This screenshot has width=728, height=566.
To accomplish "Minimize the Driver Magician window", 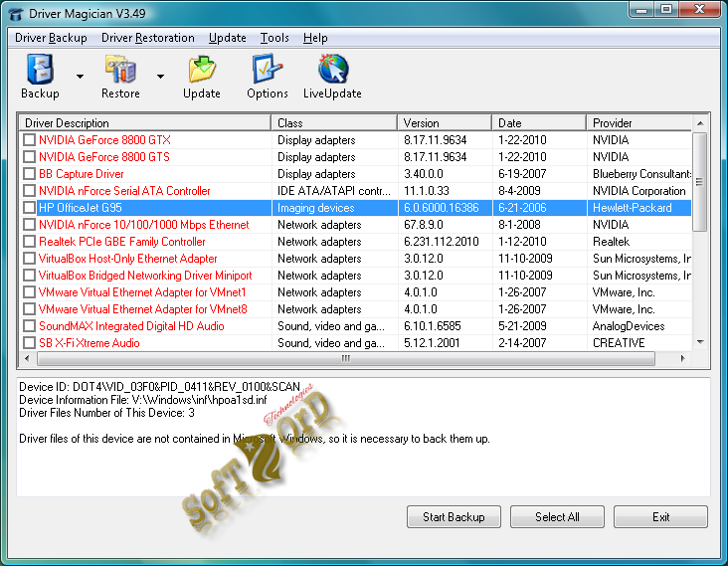I will (641, 10).
